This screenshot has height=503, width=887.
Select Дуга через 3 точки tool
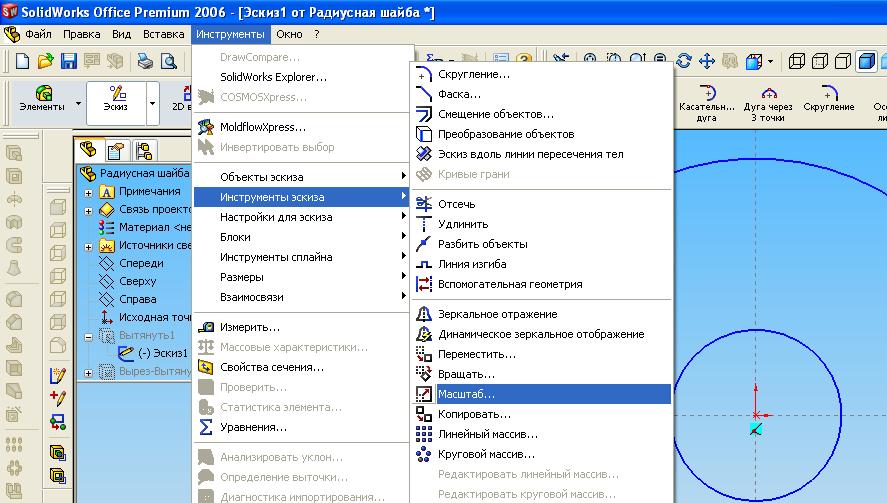[768, 103]
